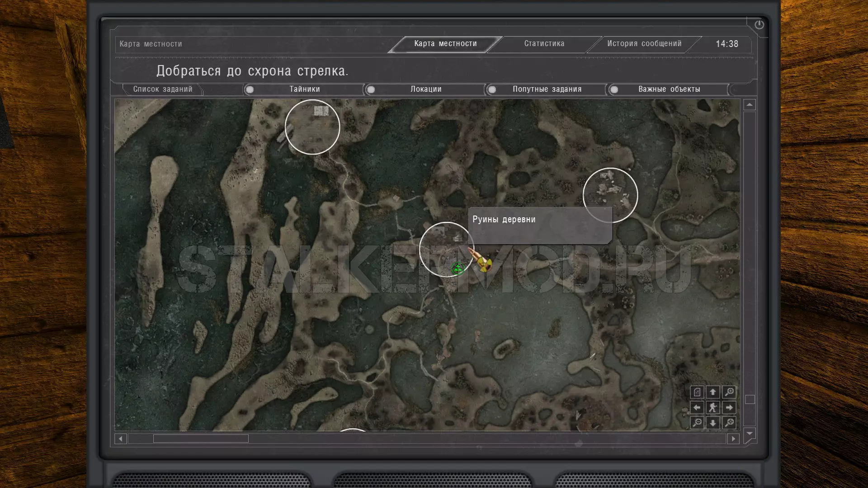Pan the map up with the arrow button
Screen dimensions: 868x488
713,392
